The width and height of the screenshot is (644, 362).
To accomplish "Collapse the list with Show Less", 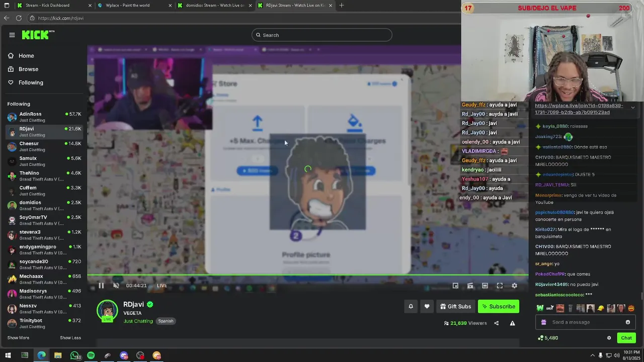I will click(x=70, y=338).
